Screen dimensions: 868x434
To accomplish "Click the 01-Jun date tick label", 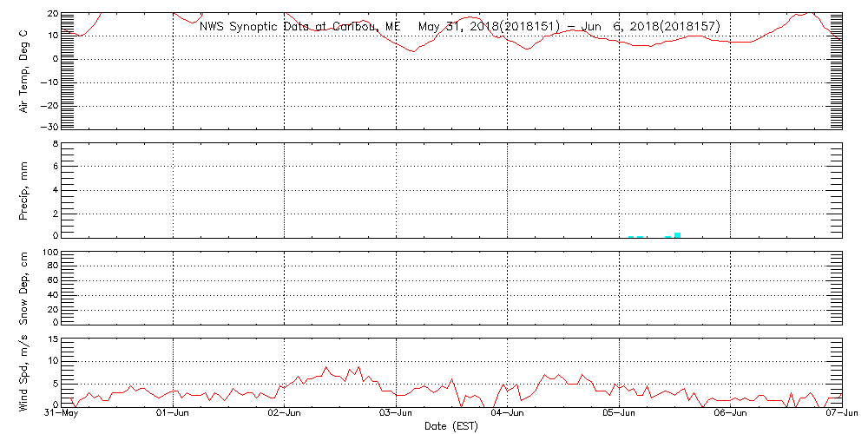I will (x=174, y=414).
